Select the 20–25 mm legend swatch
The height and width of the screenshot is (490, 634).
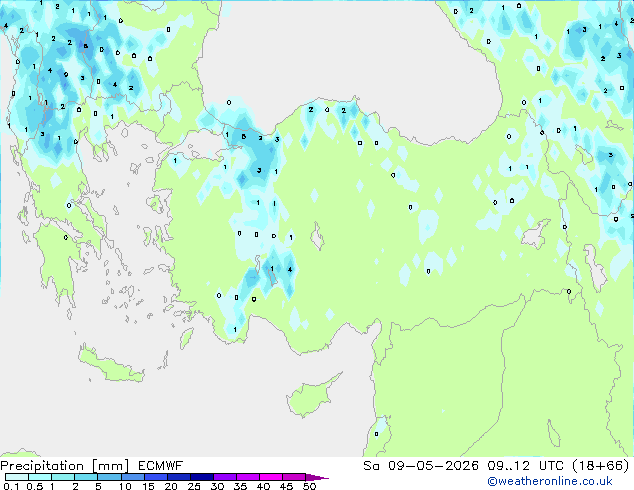point(179,477)
